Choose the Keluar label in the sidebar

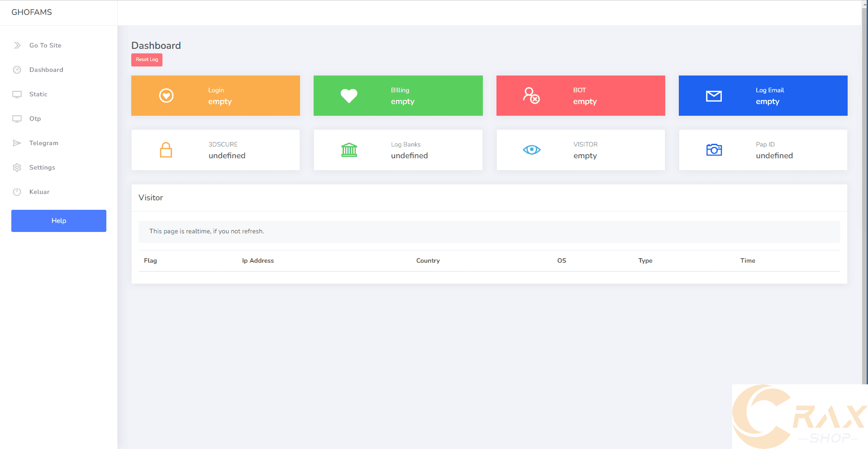tap(39, 192)
